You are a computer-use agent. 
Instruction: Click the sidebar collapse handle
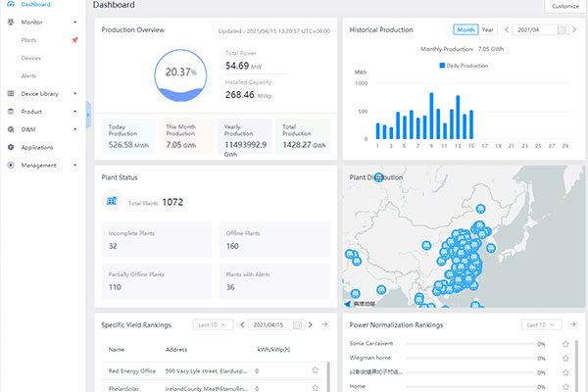(x=87, y=115)
